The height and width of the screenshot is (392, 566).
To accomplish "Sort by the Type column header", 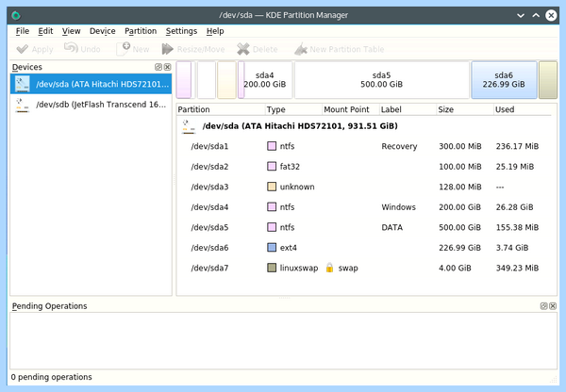I will 293,109.
